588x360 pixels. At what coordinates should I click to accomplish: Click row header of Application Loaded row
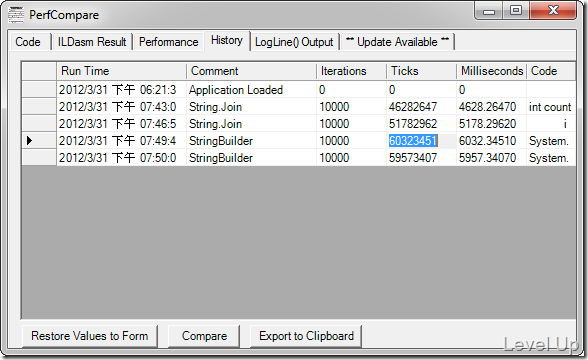click(x=39, y=90)
